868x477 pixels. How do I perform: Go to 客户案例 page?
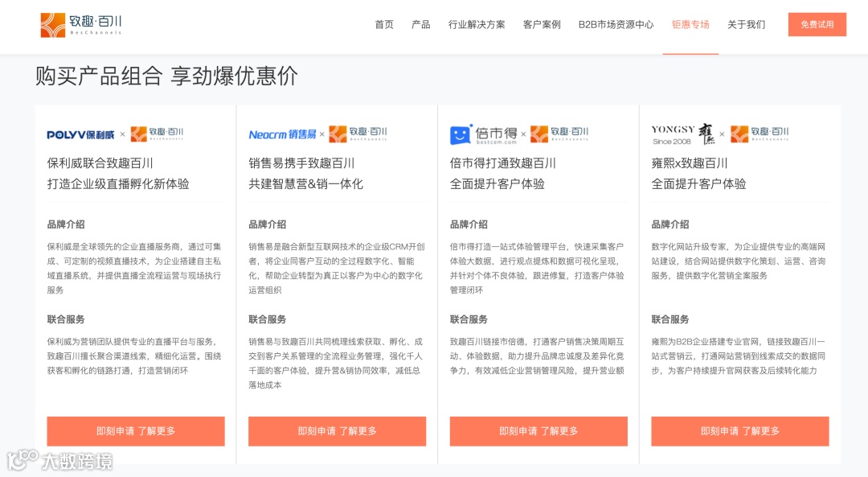tap(542, 24)
